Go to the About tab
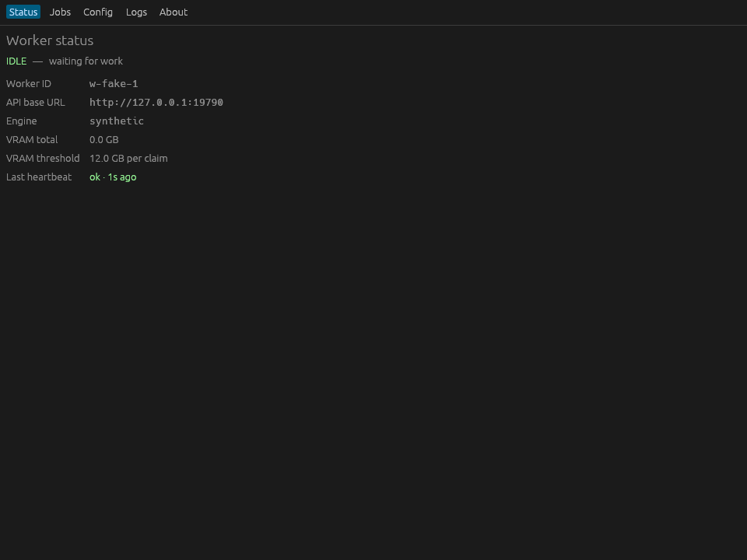Image resolution: width=747 pixels, height=560 pixels. point(174,12)
